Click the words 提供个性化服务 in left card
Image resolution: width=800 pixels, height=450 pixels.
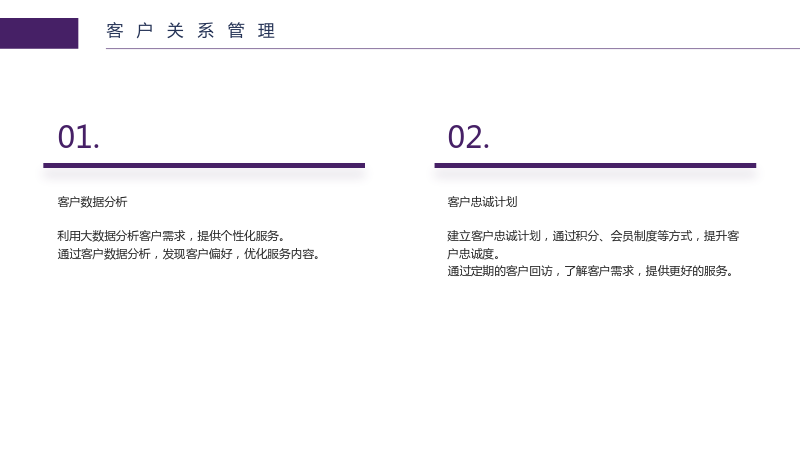[238, 236]
